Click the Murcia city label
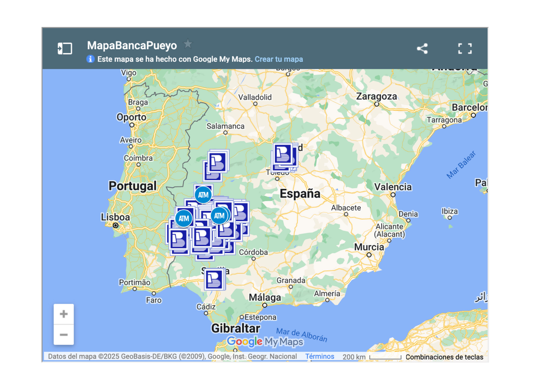 [x=369, y=247]
